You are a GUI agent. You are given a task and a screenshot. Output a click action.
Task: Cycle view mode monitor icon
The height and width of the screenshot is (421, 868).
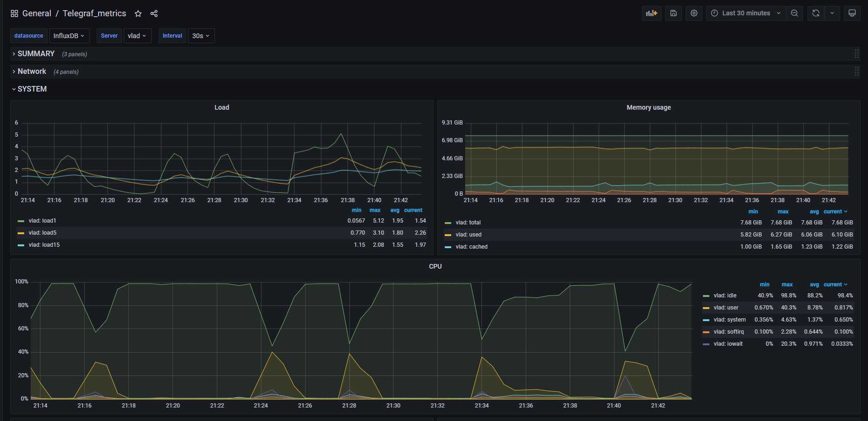click(852, 13)
